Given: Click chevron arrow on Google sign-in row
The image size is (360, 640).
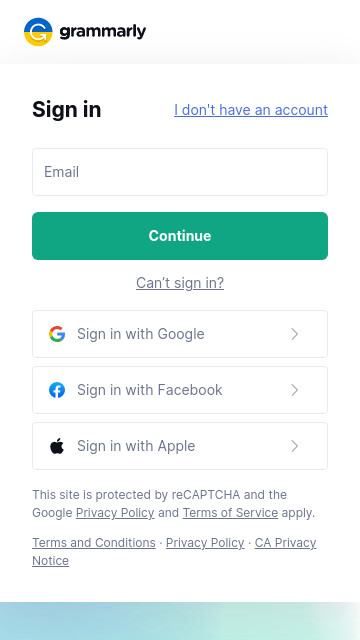Looking at the screenshot, I should point(294,334).
